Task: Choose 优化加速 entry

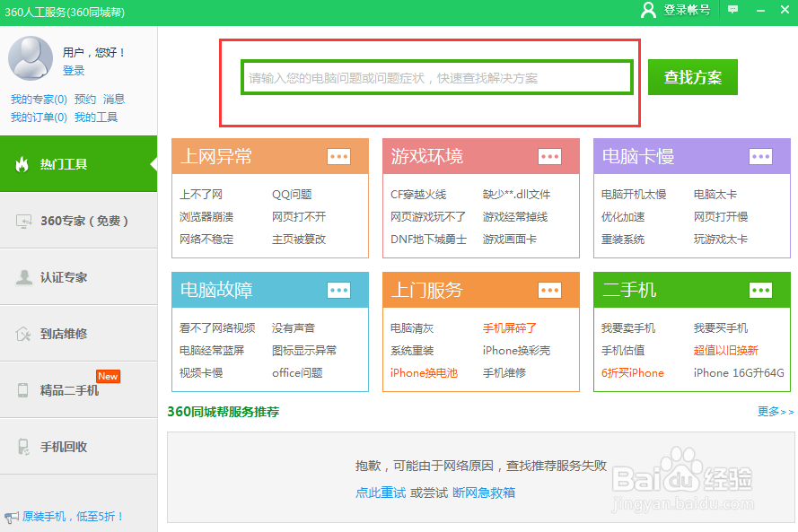Action: (x=623, y=217)
